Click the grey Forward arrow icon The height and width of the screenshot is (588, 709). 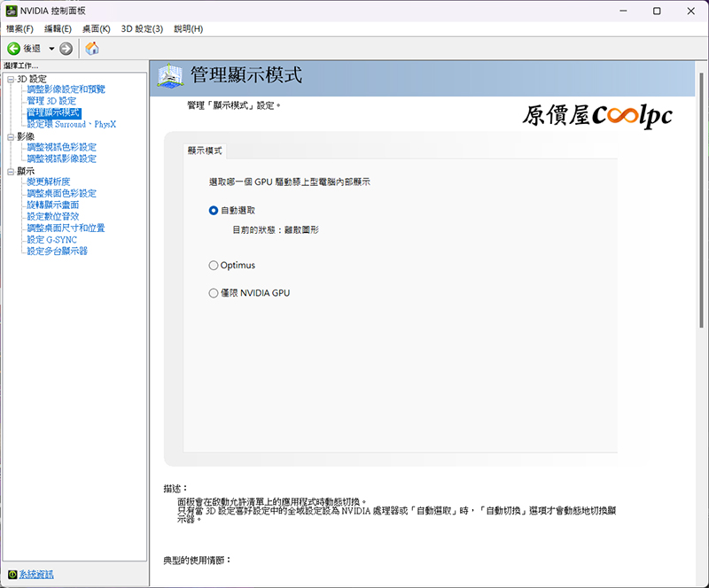pos(66,49)
